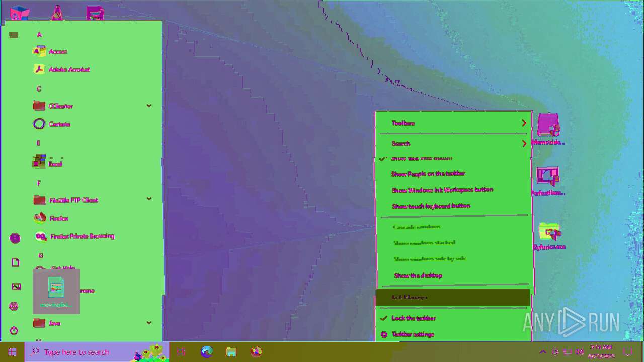Screen dimensions: 644x362
Task: Click the taskbar clock and date
Action: pos(602,352)
